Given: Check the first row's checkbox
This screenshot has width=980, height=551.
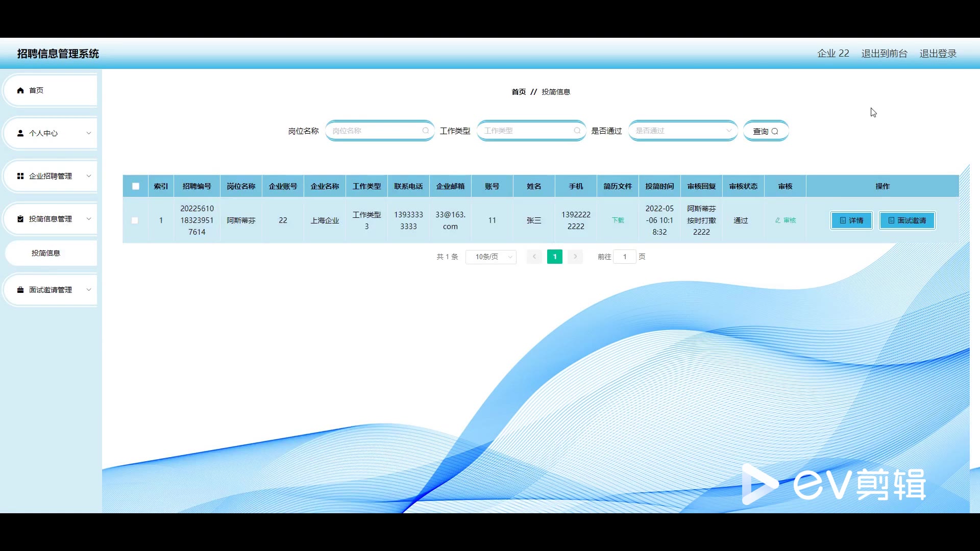Looking at the screenshot, I should [135, 220].
